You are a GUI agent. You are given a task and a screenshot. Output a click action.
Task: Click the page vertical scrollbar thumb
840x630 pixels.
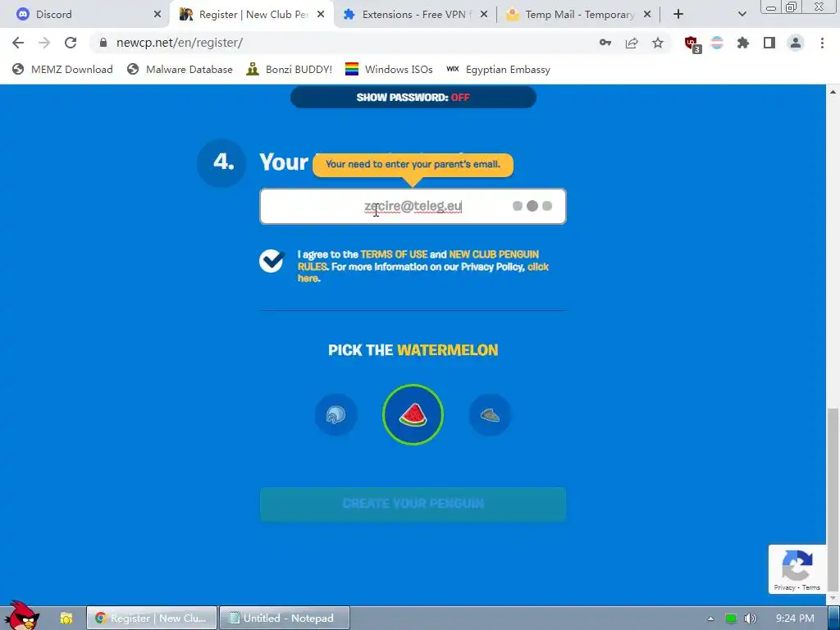(x=833, y=498)
